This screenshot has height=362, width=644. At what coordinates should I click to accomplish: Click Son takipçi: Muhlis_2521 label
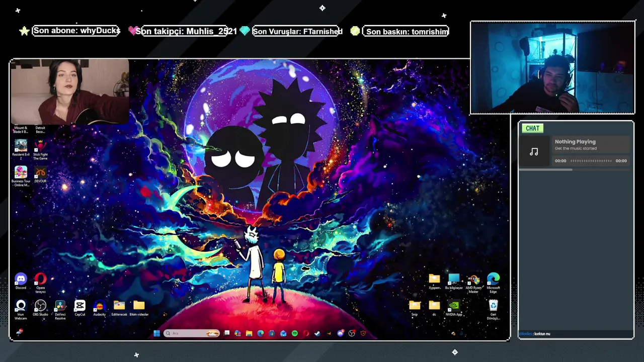pos(186,31)
